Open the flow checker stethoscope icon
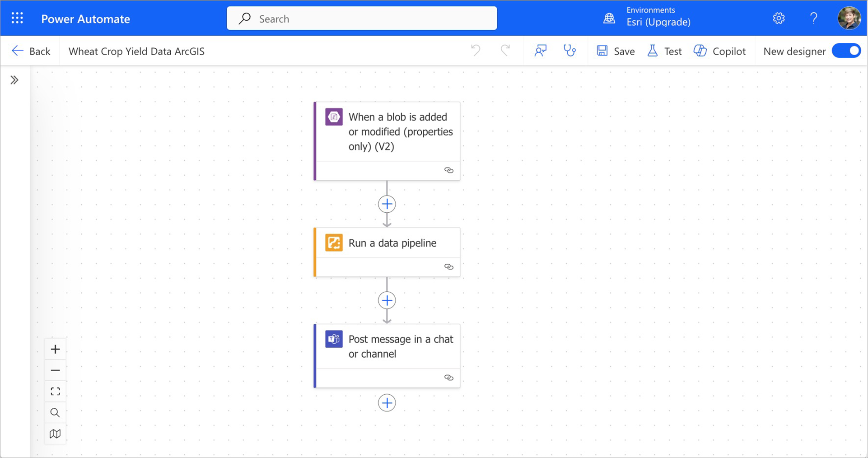The image size is (868, 458). pyautogui.click(x=569, y=51)
